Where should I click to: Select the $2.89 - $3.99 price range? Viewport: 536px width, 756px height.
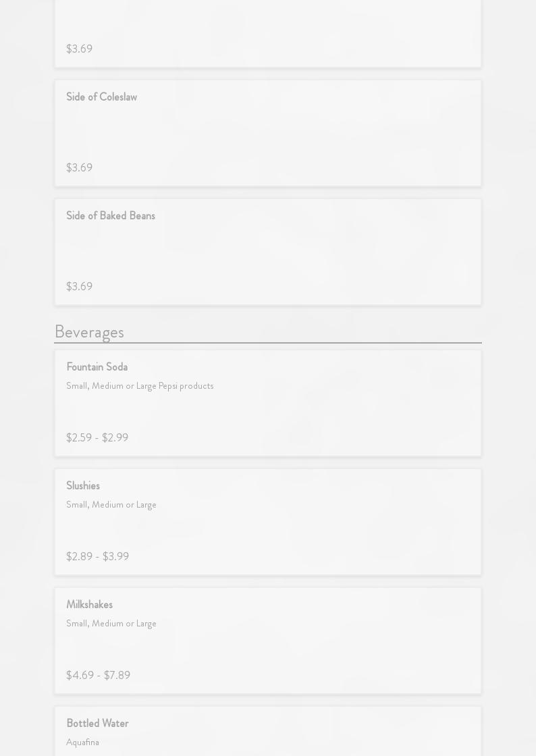coord(97,557)
